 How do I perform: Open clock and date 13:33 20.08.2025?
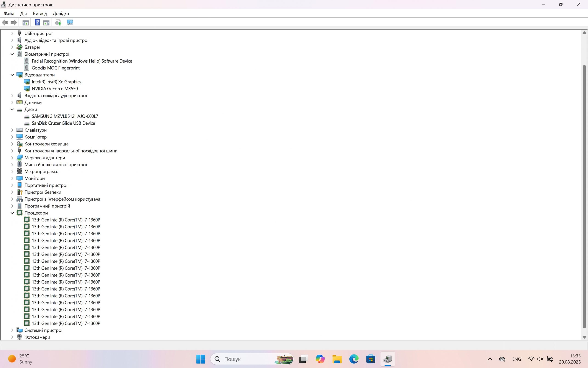[570, 359]
